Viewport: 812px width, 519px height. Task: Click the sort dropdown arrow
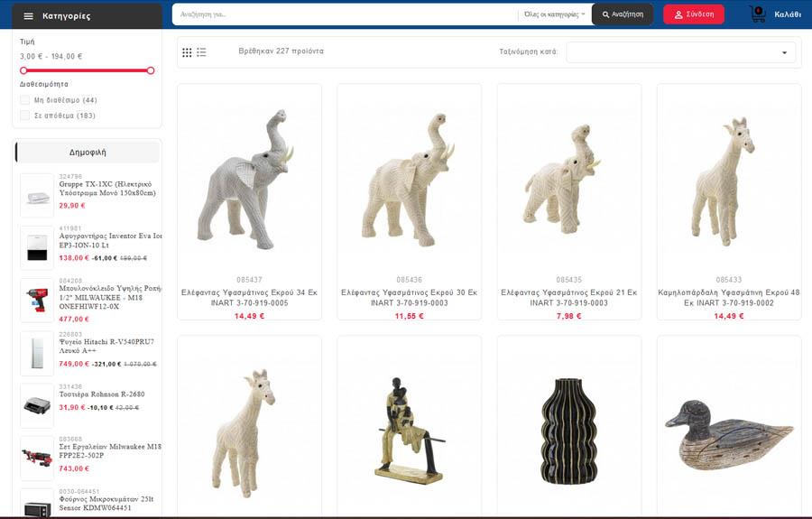point(785,53)
